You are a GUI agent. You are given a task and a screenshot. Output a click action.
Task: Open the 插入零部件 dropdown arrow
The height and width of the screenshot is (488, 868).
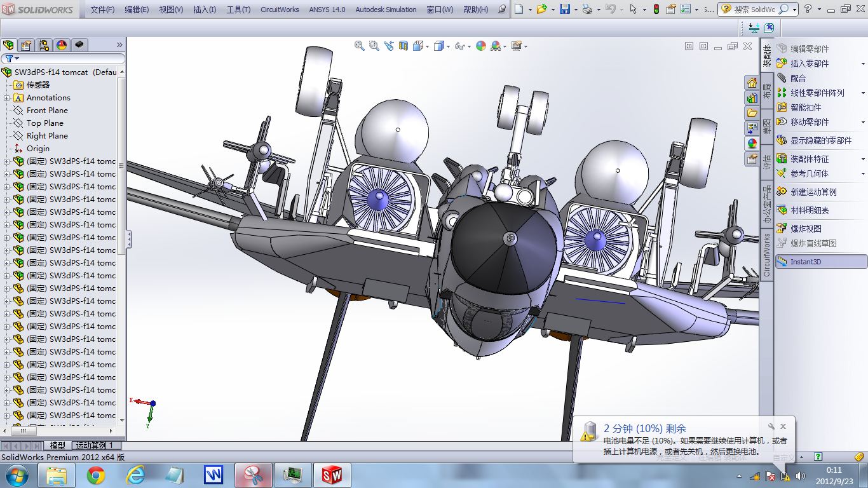click(x=863, y=64)
